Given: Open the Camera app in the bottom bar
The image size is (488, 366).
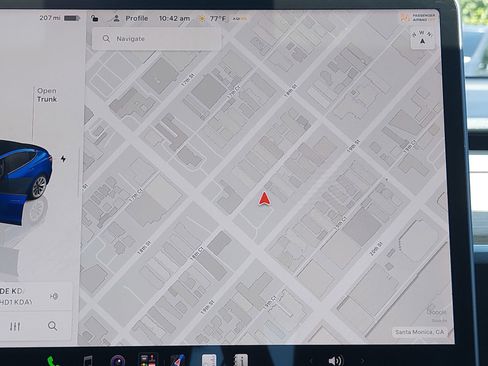Looking at the screenshot, I should coord(118,361).
